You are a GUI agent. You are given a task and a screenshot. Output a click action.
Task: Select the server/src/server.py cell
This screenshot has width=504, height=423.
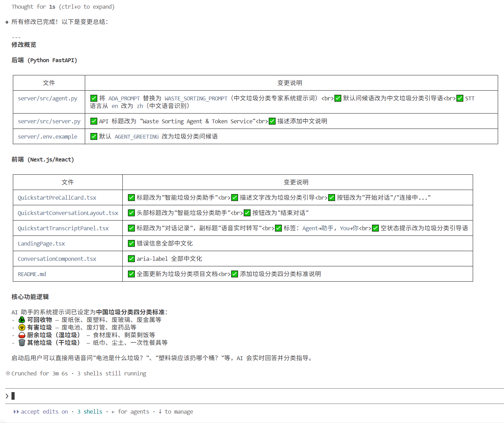[x=49, y=121]
